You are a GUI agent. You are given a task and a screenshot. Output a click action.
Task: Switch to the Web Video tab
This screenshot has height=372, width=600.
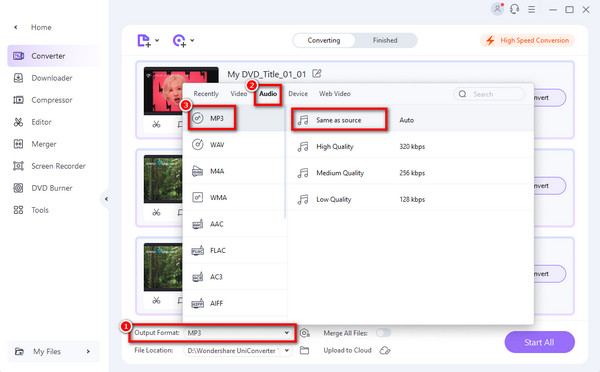pos(335,94)
